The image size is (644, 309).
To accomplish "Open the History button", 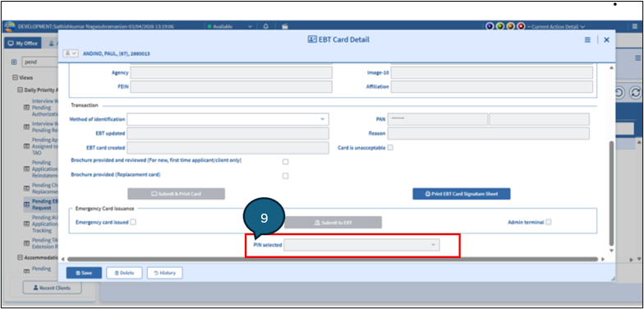I will coord(164,273).
